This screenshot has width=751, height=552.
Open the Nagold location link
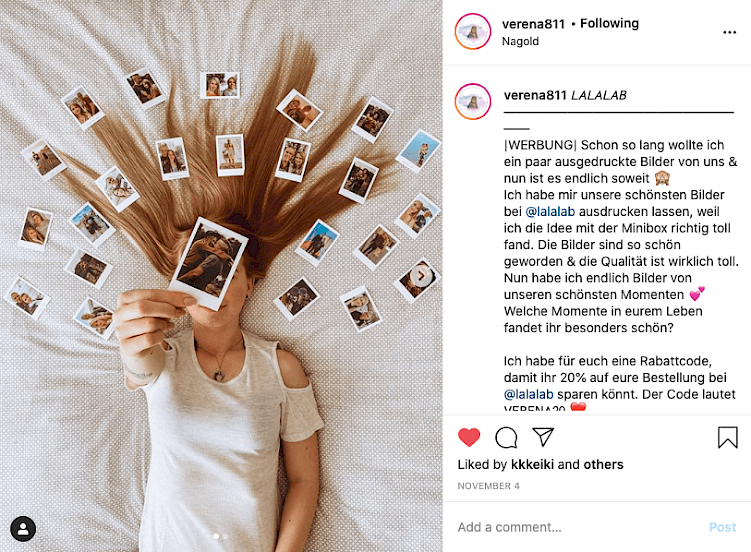tap(520, 41)
